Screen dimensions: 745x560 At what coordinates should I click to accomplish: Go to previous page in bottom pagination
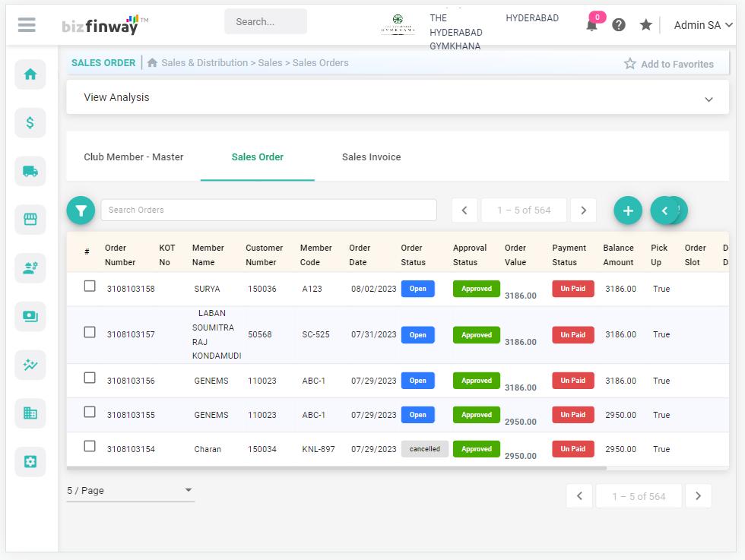579,496
